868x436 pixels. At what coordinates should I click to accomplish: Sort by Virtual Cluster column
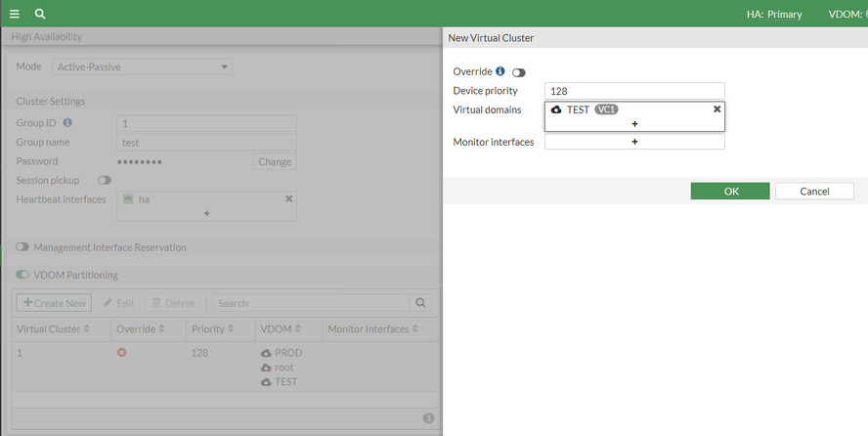point(53,328)
